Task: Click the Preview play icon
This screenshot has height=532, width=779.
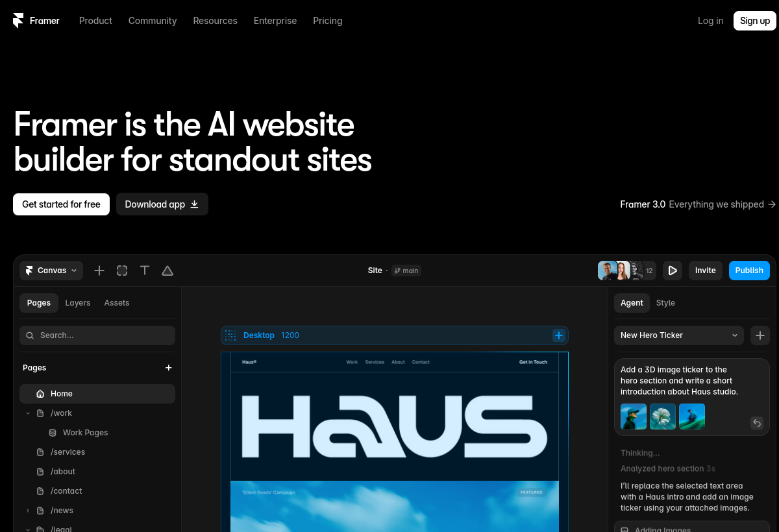Action: [x=673, y=271]
